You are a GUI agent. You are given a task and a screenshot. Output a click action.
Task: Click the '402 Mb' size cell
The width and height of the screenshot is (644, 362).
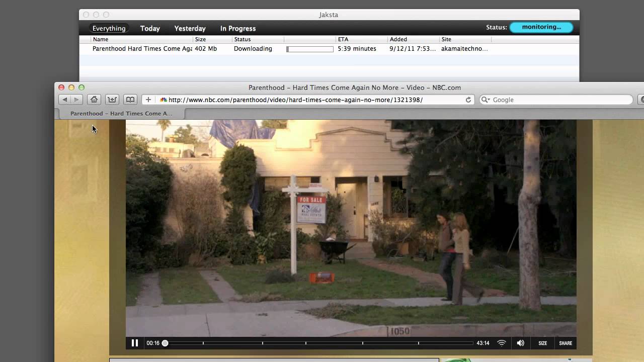pyautogui.click(x=206, y=49)
